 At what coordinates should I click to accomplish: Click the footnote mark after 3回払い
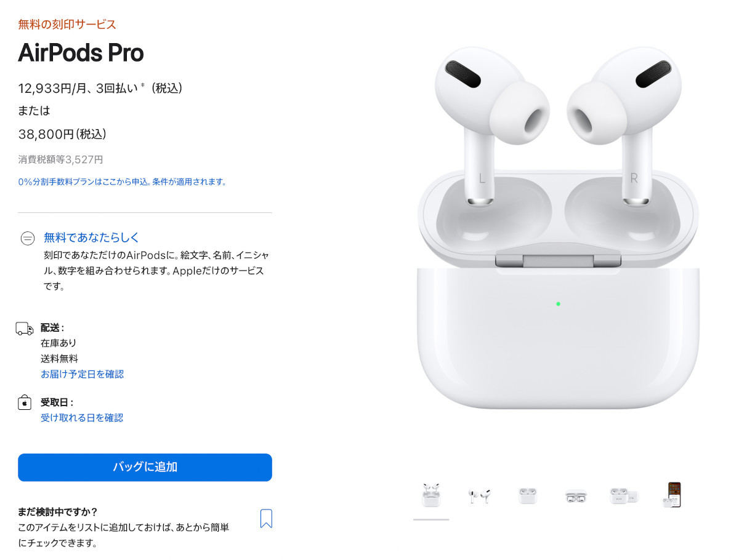143,86
